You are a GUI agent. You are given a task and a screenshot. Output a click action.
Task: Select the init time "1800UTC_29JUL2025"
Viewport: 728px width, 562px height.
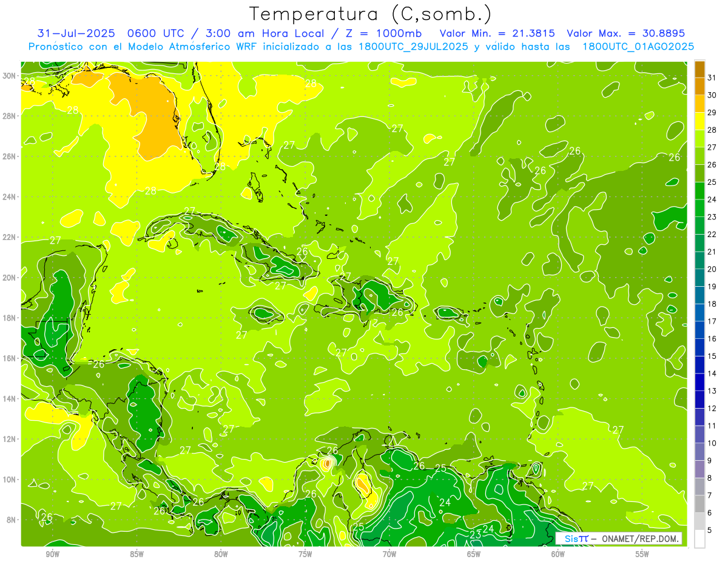[x=413, y=47]
